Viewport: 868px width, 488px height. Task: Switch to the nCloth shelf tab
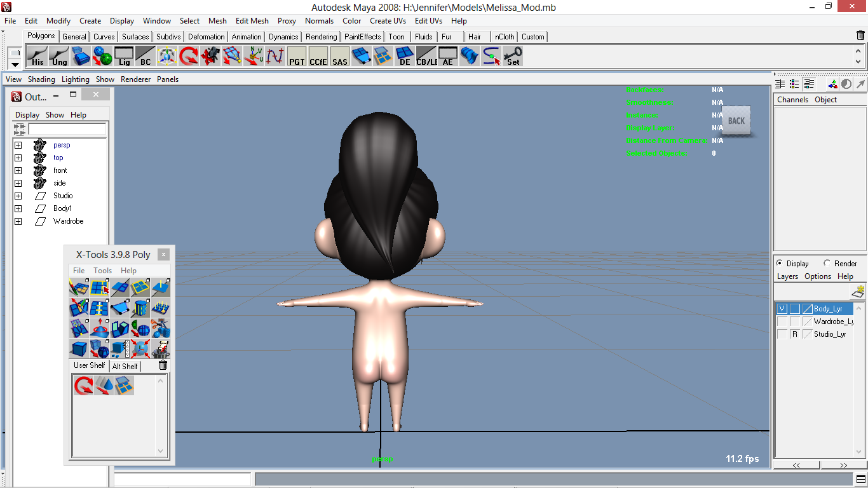505,37
